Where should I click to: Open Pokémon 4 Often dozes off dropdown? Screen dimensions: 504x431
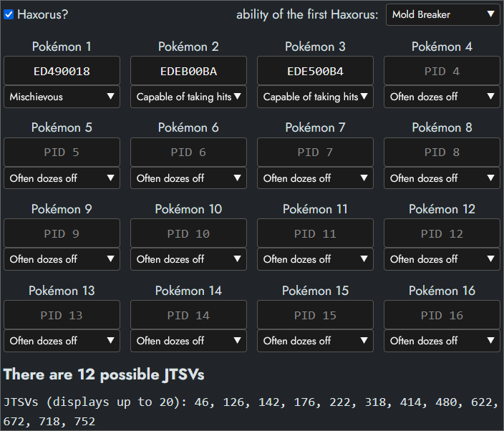(x=442, y=97)
